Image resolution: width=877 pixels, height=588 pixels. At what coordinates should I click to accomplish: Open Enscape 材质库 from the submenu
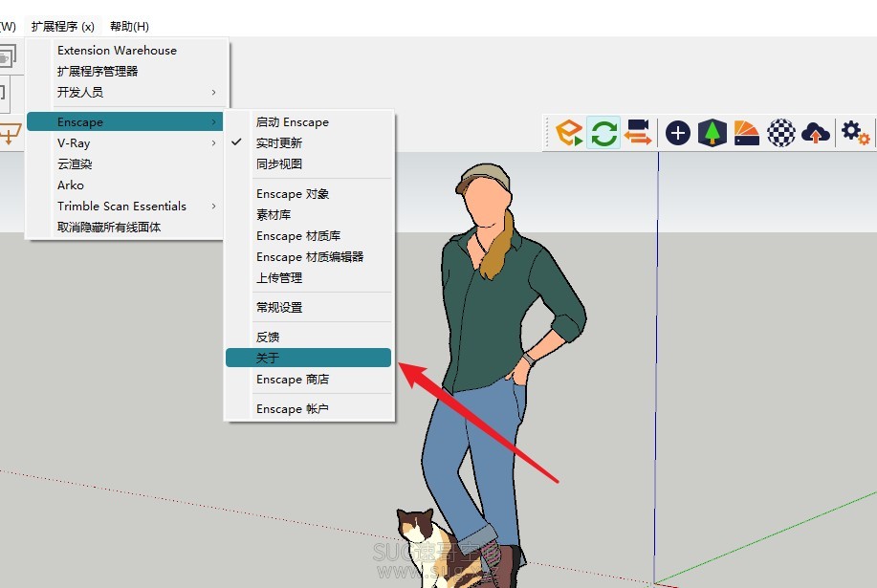308,236
